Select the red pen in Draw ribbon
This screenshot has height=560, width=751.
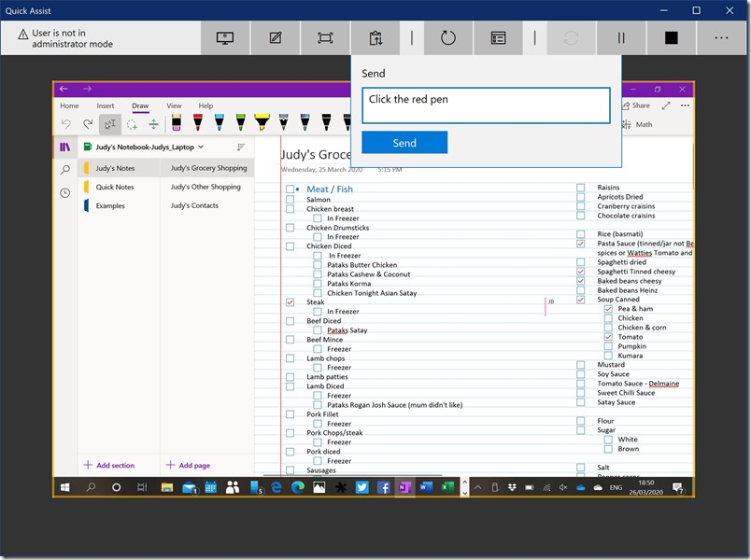[x=197, y=123]
